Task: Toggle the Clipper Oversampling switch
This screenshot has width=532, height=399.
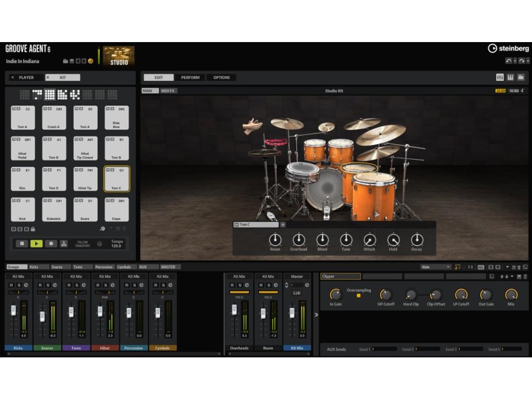Action: point(358,296)
